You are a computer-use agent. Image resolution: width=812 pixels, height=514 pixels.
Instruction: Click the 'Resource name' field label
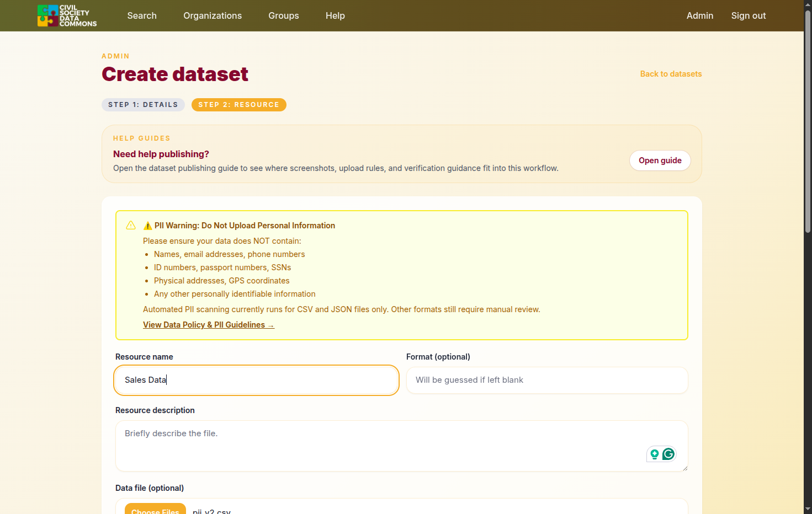(144, 357)
